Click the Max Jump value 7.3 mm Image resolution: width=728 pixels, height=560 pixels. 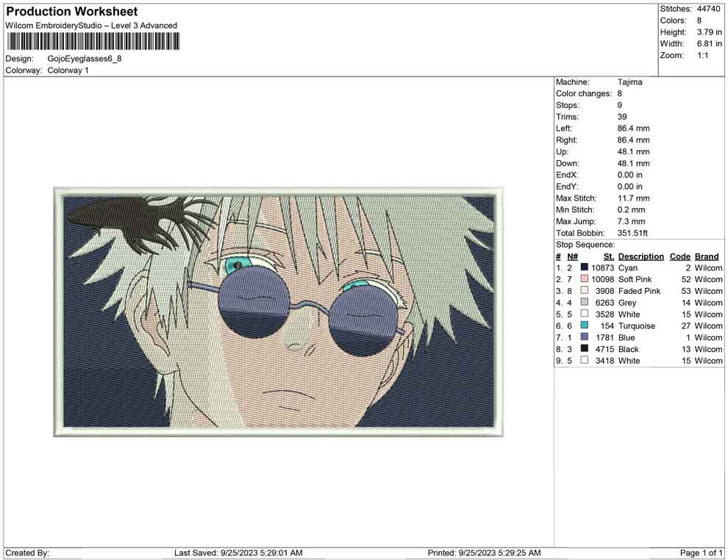[632, 221]
